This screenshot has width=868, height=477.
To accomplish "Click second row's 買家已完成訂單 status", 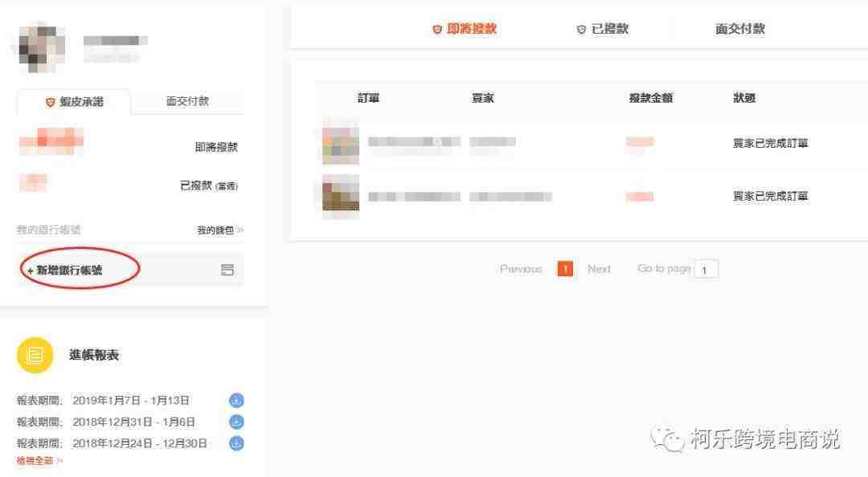I will [770, 196].
